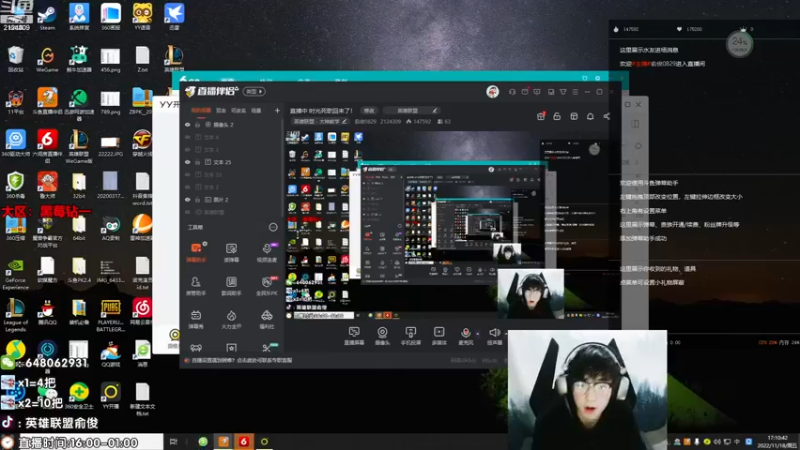
Task: Add a screen capture source
Action: click(354, 336)
